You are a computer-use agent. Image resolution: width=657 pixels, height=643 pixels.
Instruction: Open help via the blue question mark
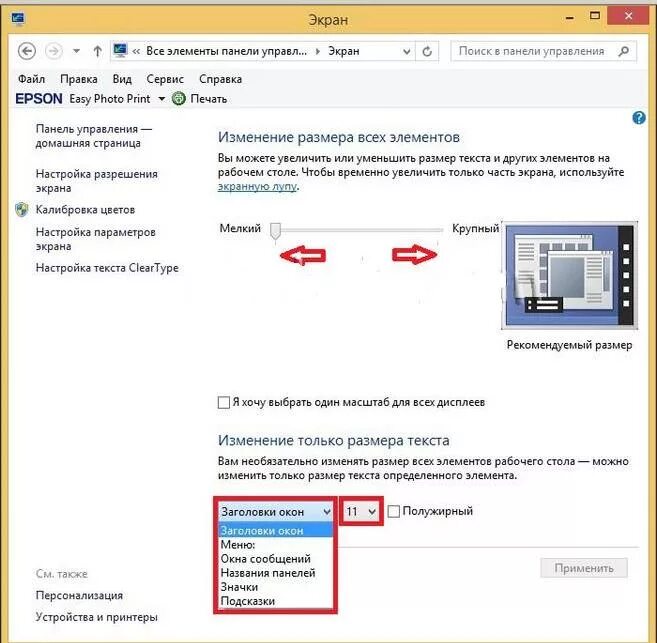639,118
